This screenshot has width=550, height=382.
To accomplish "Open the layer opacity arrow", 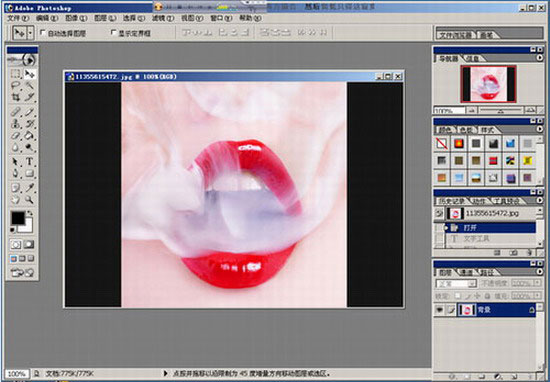I will pos(537,283).
